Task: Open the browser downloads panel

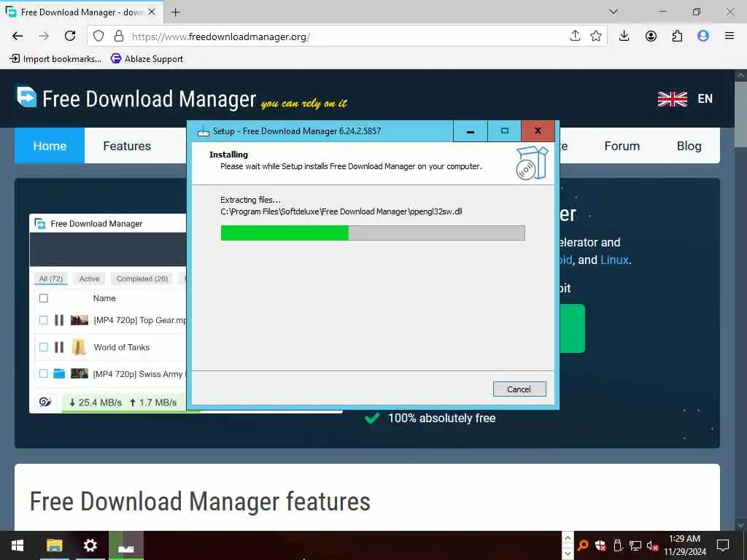Action: coord(624,36)
